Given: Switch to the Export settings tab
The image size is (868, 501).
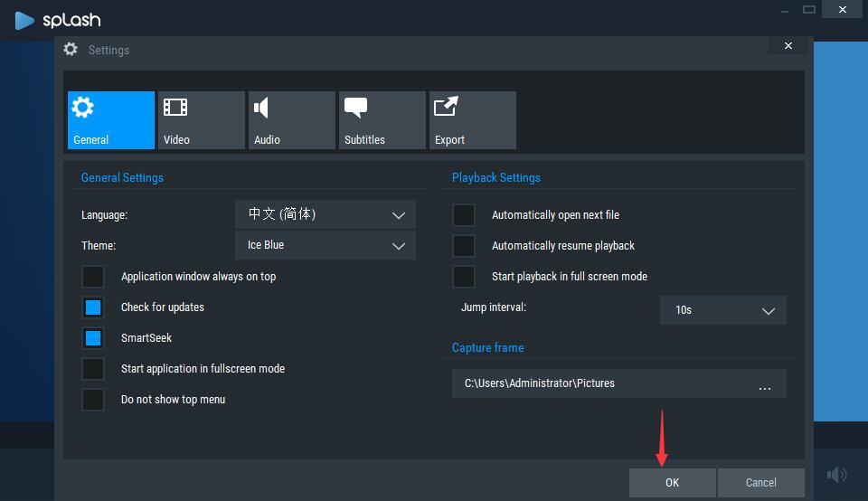Looking at the screenshot, I should pos(472,120).
